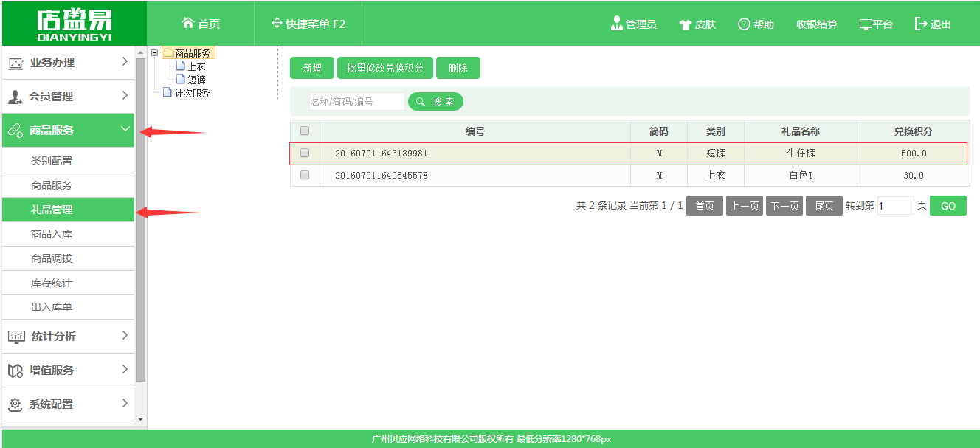Click the home icon beside 首页
Screen dimensions: 980x448
[x=188, y=23]
